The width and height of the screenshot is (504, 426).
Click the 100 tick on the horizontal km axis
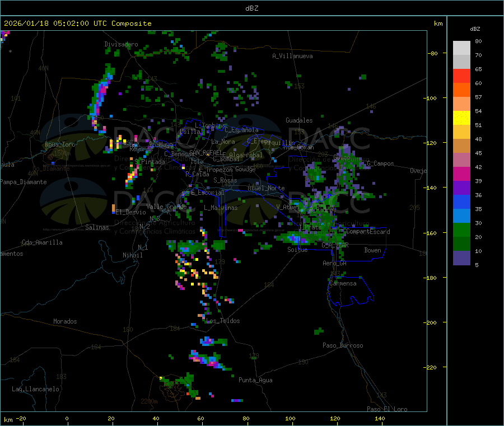click(x=290, y=418)
